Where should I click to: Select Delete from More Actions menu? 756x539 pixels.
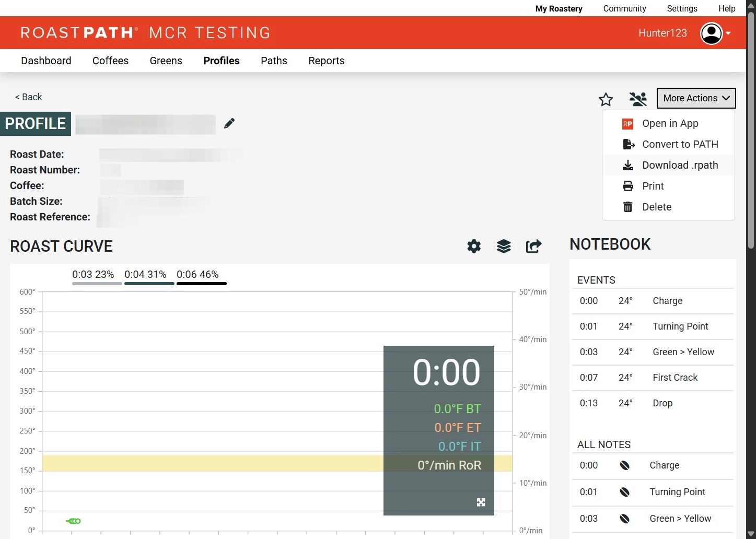(669, 207)
